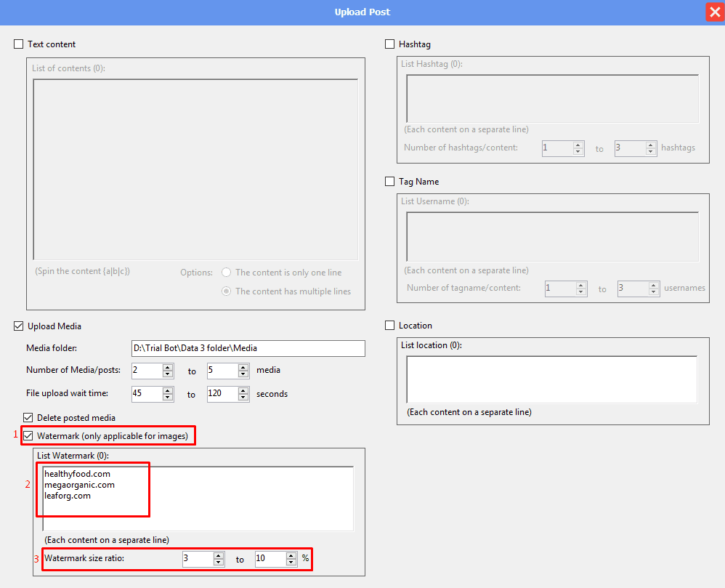Click the List location text box

pyautogui.click(x=551, y=379)
